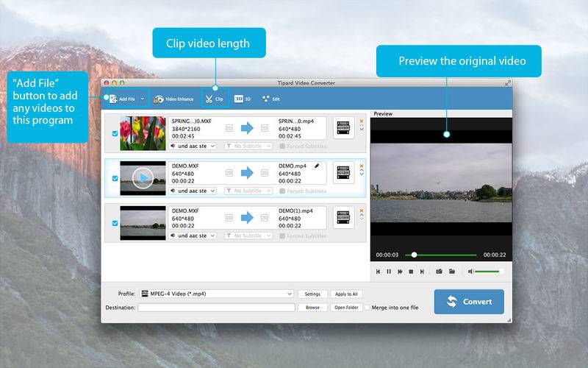Pause the preview playback
The height and width of the screenshot is (368, 588).
tap(389, 272)
